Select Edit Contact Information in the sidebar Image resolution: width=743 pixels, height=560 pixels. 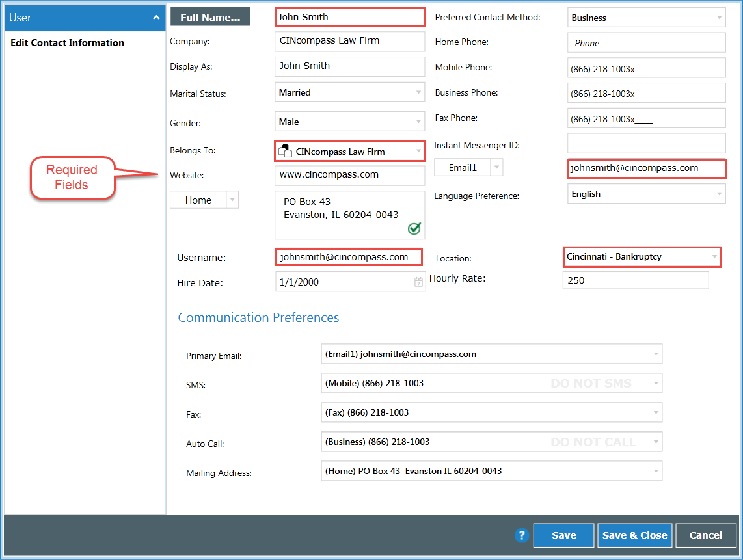pyautogui.click(x=67, y=43)
